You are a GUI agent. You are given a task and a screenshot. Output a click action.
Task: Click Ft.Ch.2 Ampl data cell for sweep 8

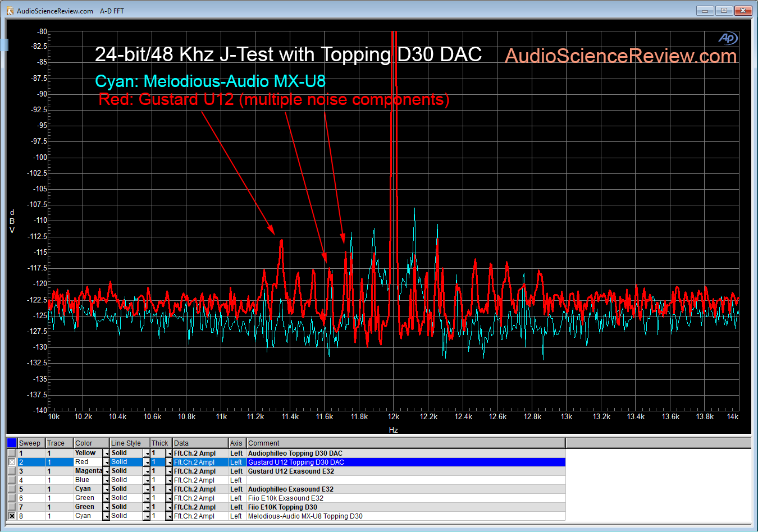coord(200,516)
